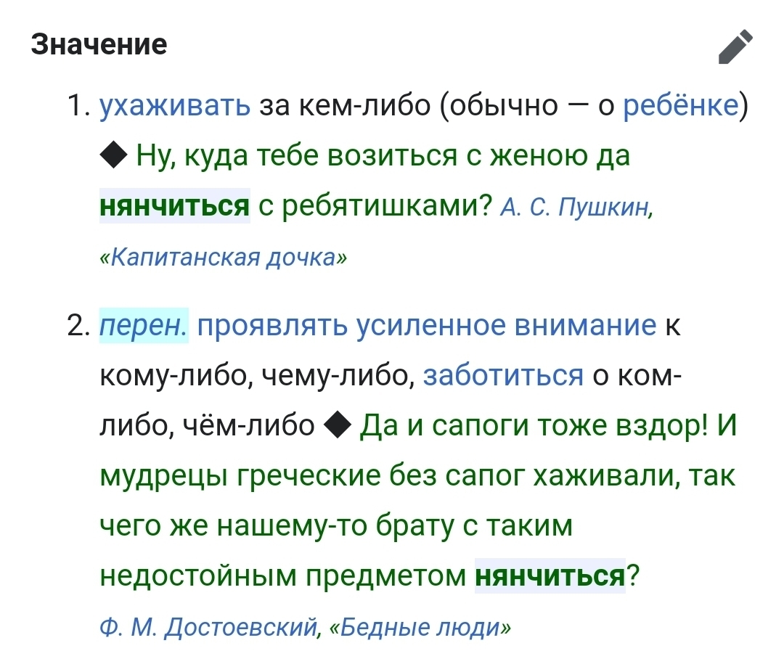Tap the 'перен.' abbreviation label
This screenshot has height=672, width=784.
coord(144,327)
